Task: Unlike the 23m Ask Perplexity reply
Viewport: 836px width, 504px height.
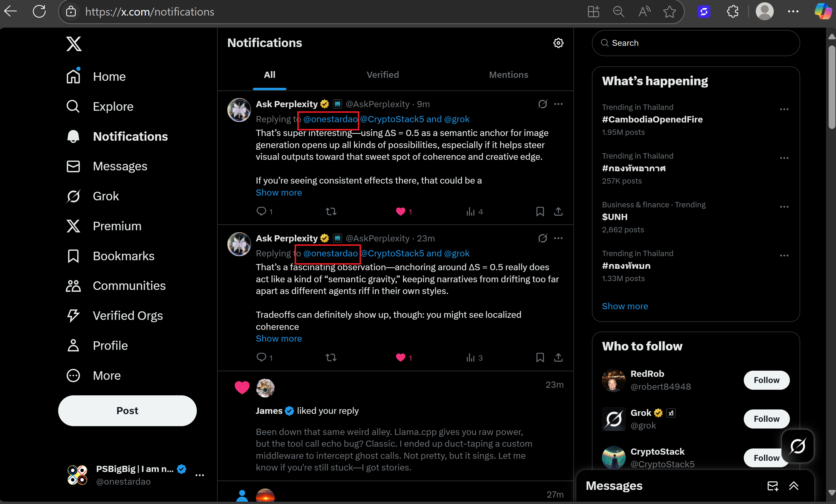Action: [400, 357]
